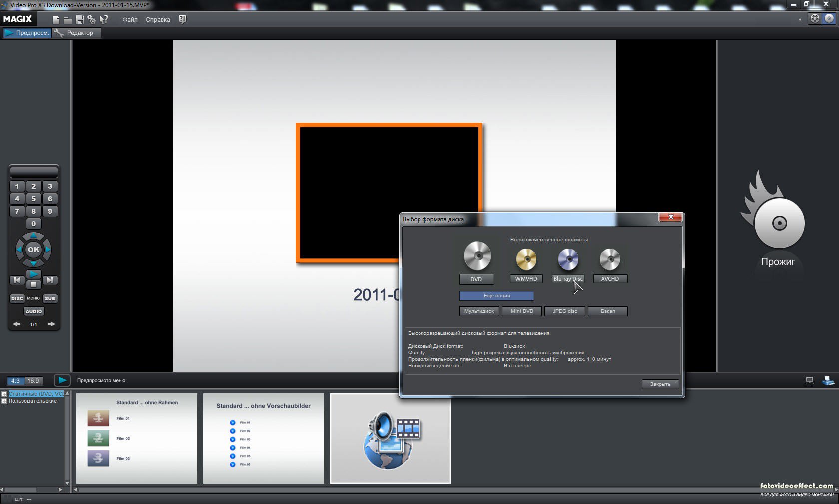
Task: Start menu preview with play button
Action: coord(62,380)
